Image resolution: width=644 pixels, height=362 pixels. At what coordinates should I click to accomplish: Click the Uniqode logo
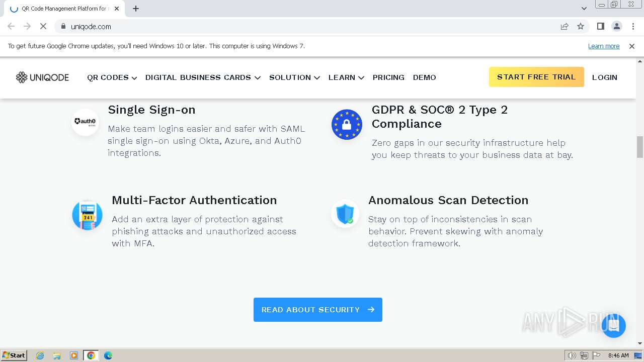tap(42, 77)
